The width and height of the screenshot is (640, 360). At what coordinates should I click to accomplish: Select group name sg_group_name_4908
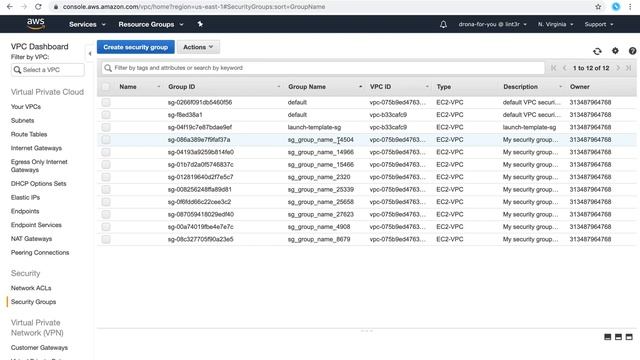(319, 227)
